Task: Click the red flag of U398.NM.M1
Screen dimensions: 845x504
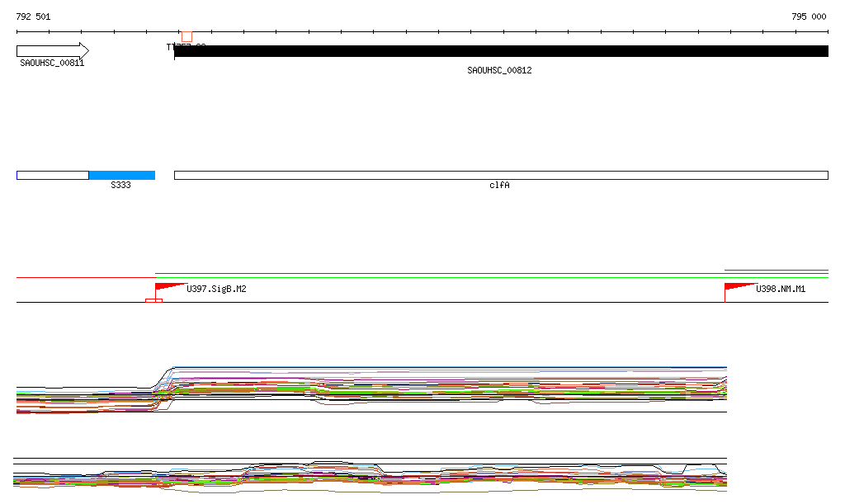Action: [740, 287]
